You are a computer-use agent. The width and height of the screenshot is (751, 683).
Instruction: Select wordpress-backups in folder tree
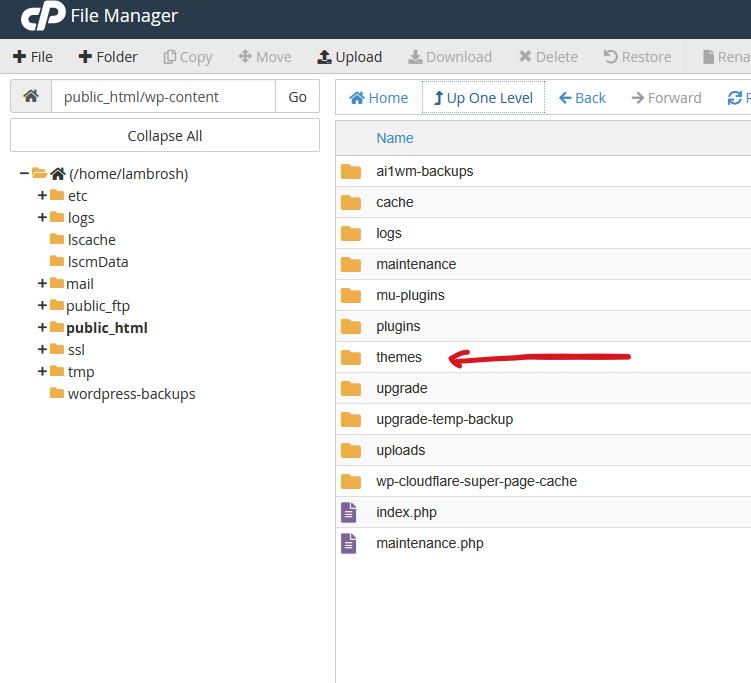(x=131, y=394)
